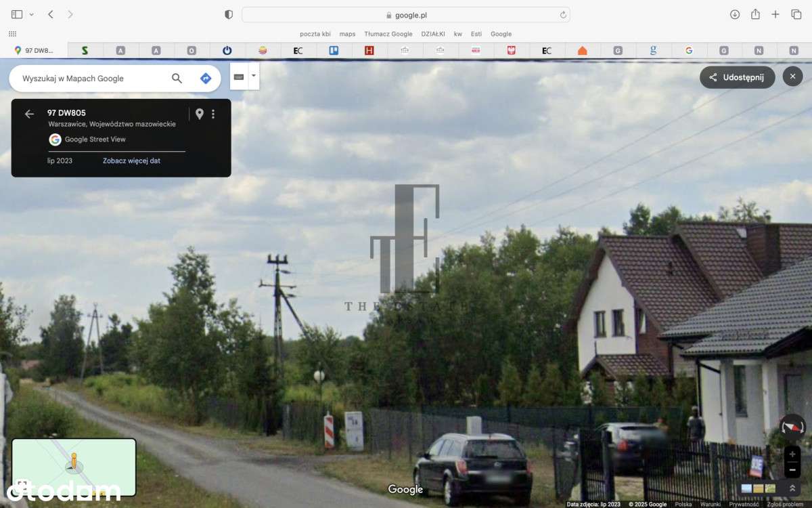The width and height of the screenshot is (812, 508).
Task: Click the minimap with pegman
Action: click(74, 467)
